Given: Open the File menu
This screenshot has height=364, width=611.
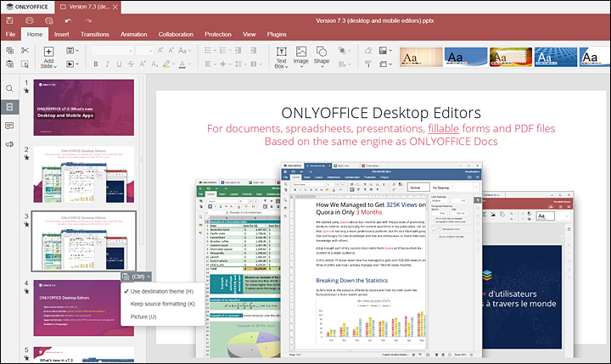Looking at the screenshot, I should point(10,34).
